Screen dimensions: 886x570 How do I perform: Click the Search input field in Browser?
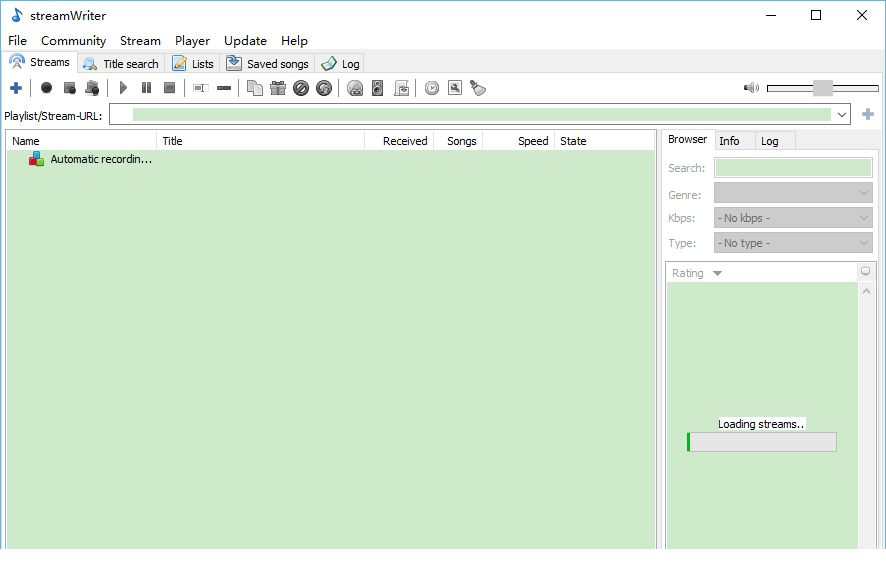coord(793,168)
